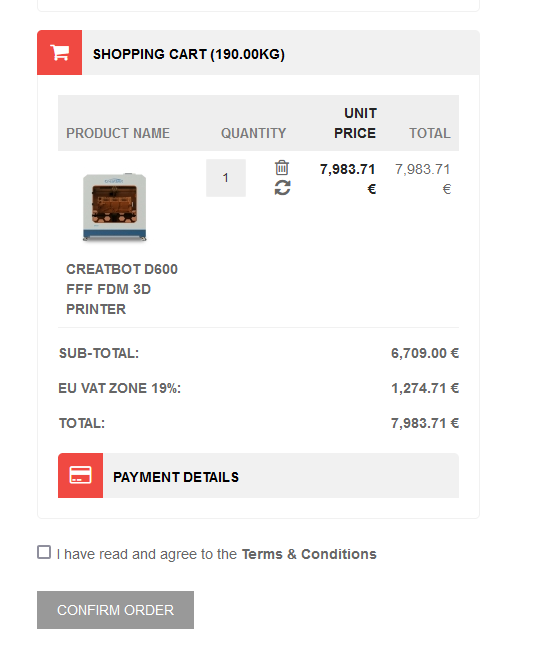The height and width of the screenshot is (659, 534).
Task: Collapse the Shopping Cart section header
Action: pyautogui.click(x=258, y=53)
